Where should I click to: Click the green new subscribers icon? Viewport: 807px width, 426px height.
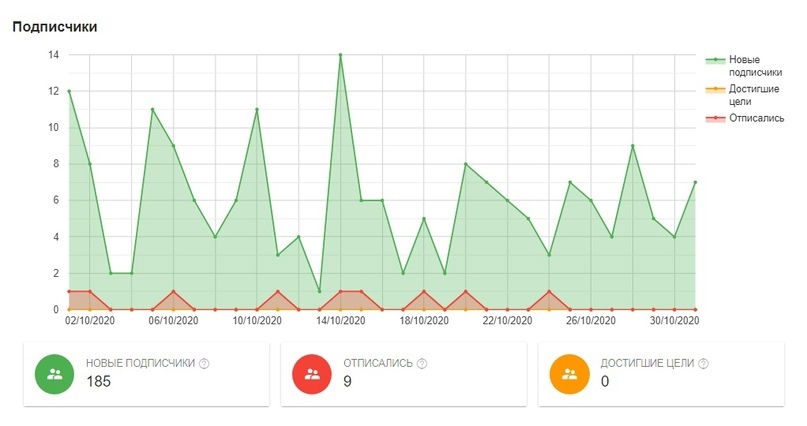[x=55, y=373]
